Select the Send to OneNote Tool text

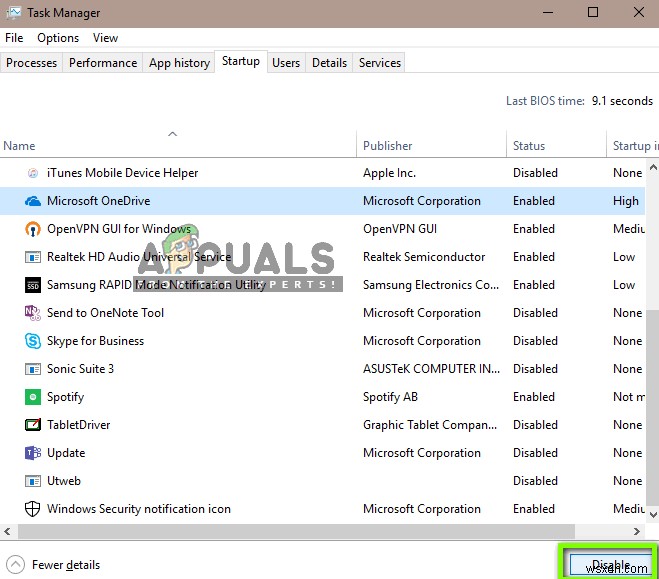(105, 313)
